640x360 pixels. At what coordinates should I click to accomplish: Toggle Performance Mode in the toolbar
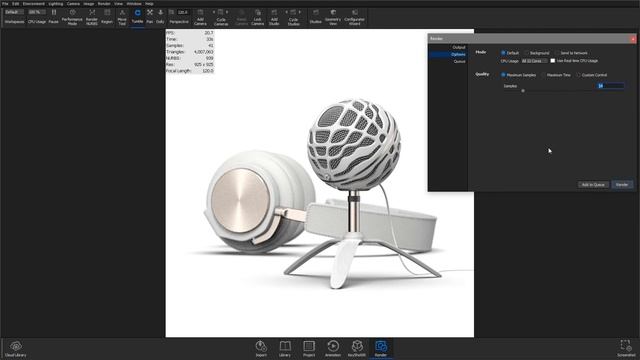[72, 13]
